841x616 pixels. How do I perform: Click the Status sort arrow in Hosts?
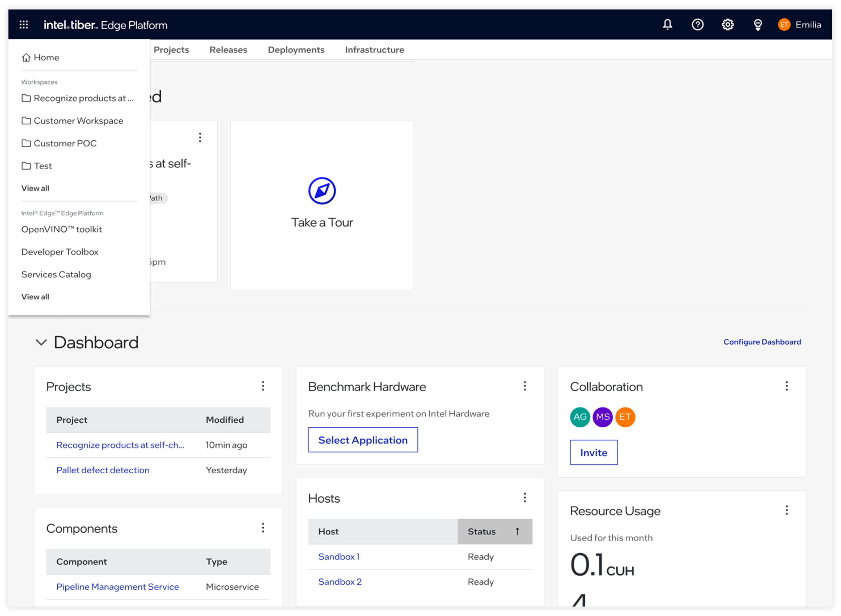pyautogui.click(x=517, y=531)
